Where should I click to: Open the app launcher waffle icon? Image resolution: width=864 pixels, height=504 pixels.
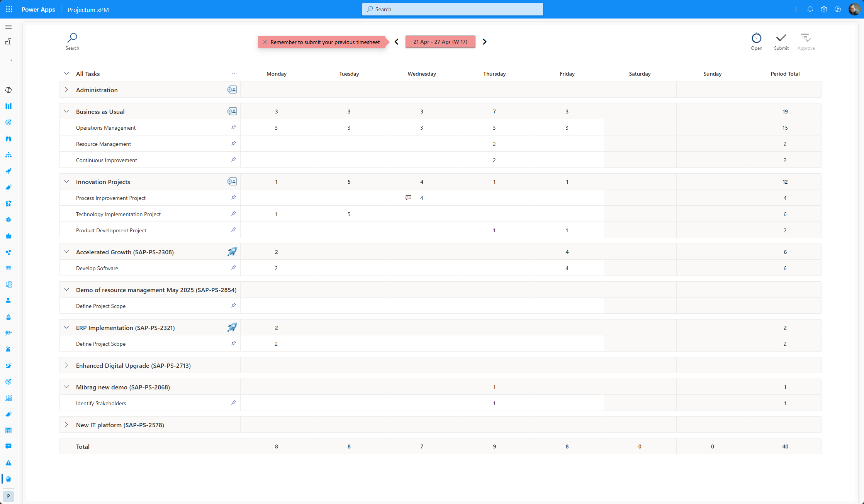9,9
